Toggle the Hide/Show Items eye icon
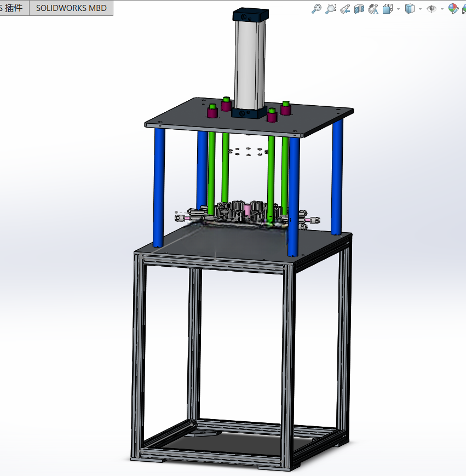 [x=431, y=9]
